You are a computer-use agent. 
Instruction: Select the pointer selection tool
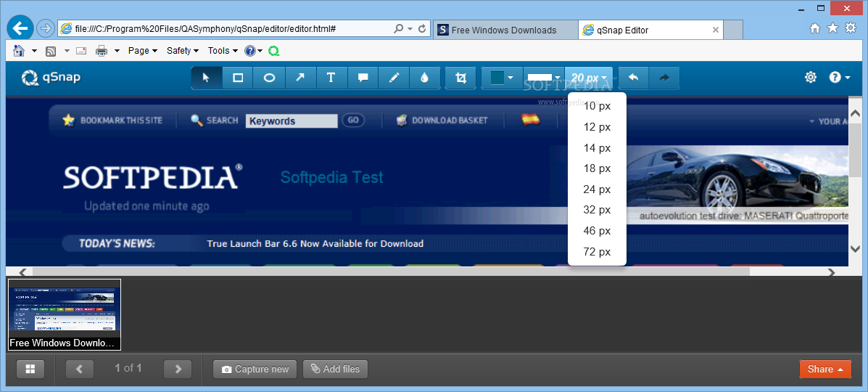tap(207, 78)
